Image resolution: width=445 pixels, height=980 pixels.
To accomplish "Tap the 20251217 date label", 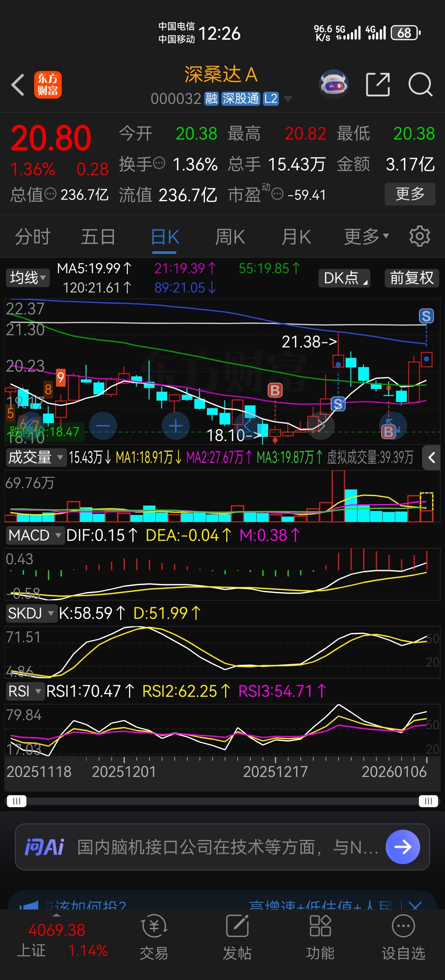I will [275, 772].
